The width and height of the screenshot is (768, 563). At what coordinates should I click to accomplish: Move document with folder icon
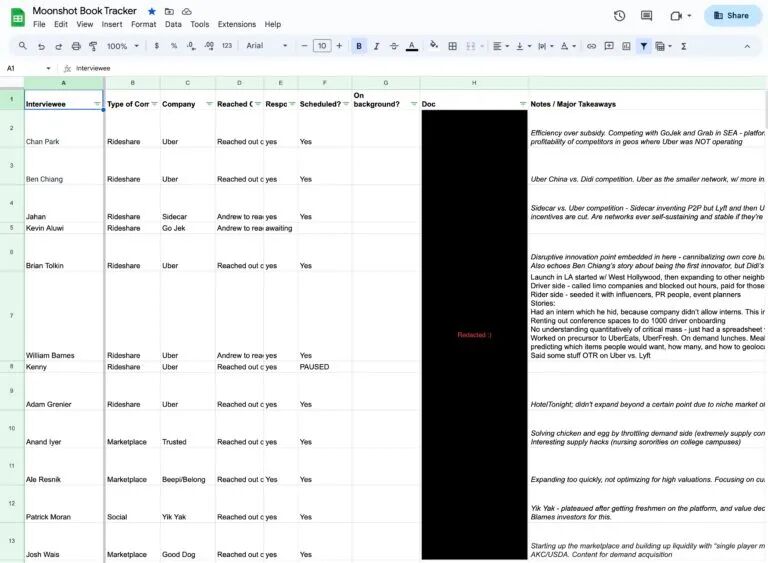click(169, 11)
